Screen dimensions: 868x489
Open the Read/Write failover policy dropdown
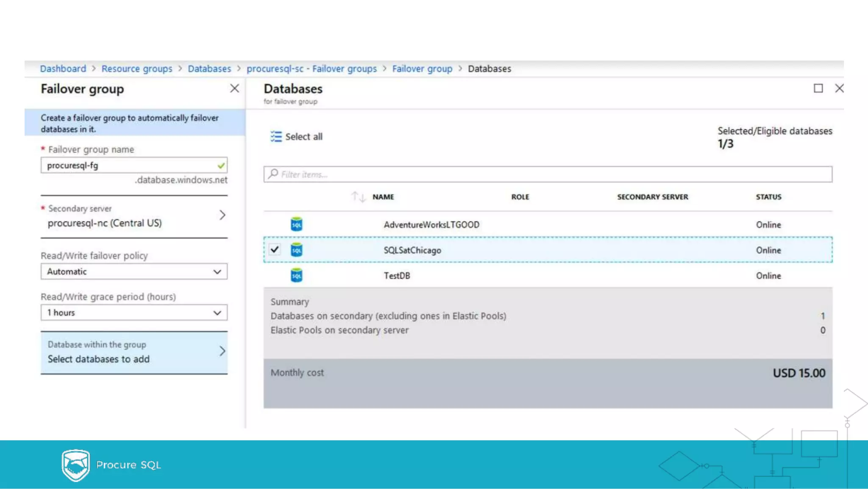pyautogui.click(x=134, y=271)
